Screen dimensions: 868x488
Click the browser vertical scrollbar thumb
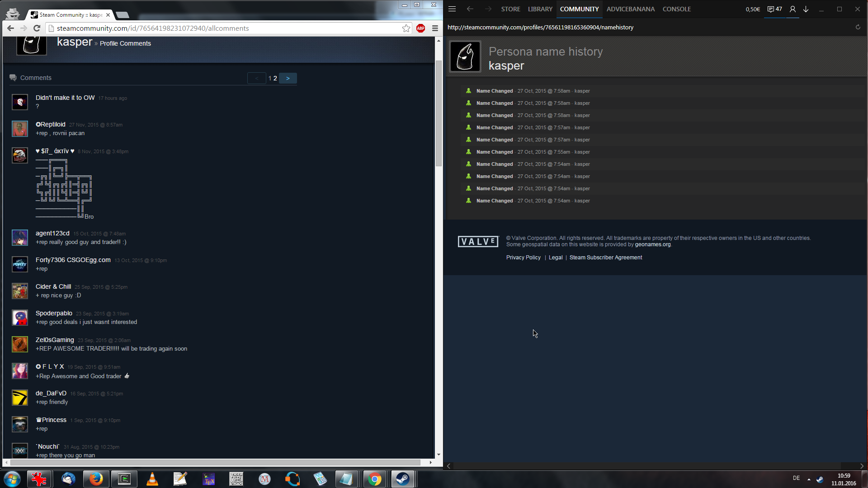tap(439, 113)
